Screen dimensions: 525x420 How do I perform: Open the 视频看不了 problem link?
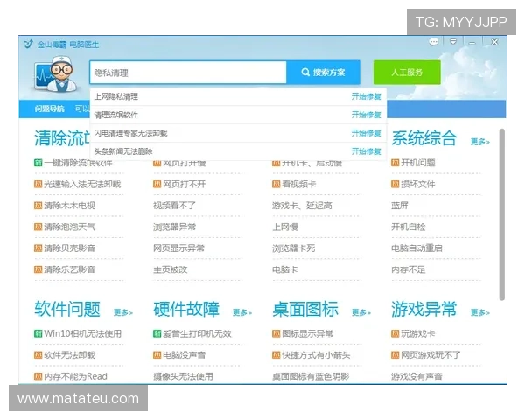pyautogui.click(x=174, y=206)
